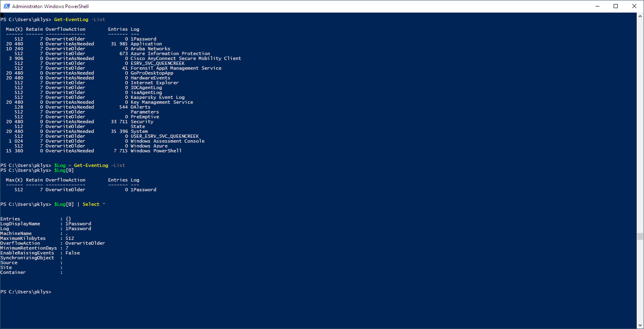644x329 pixels.
Task: Select the word Security in the log list
Action: (x=142, y=121)
